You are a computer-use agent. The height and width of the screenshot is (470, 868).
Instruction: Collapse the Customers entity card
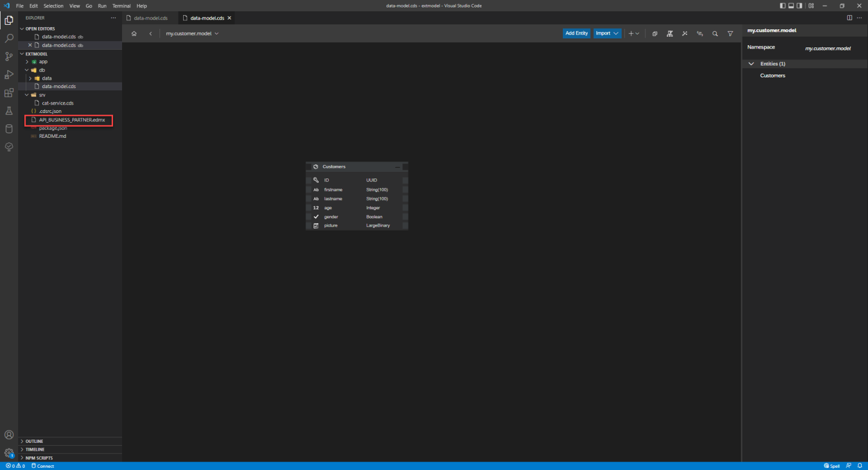397,167
